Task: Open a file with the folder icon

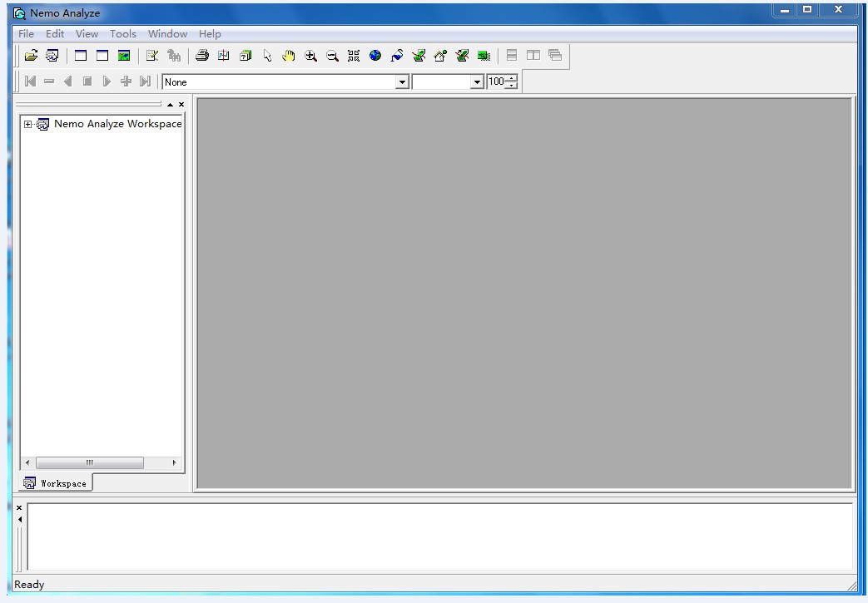Action: point(31,56)
